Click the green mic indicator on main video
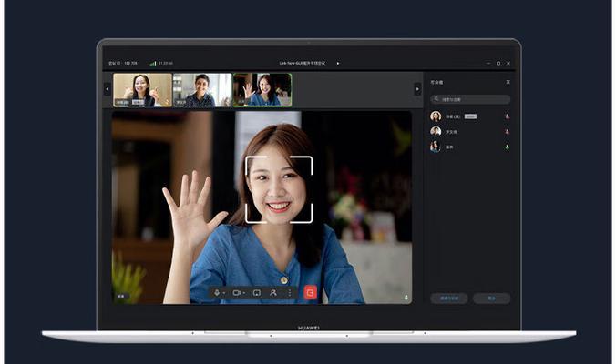616x364 pixels. click(x=406, y=298)
